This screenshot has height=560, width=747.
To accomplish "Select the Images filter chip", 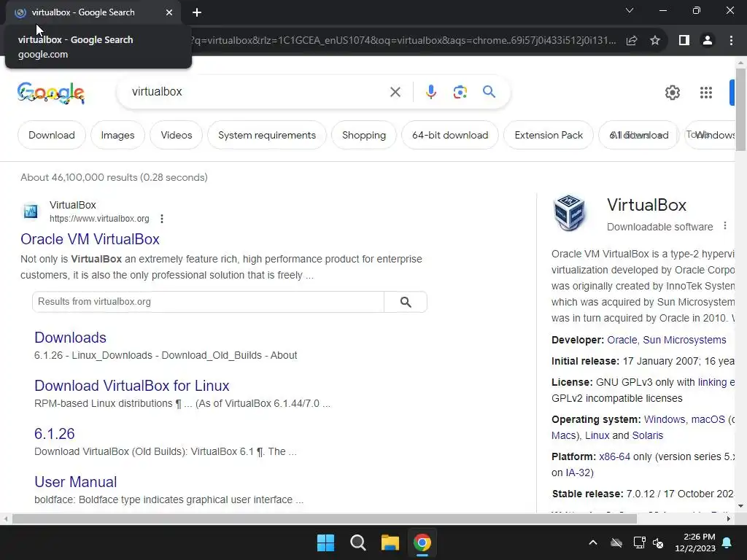I will 117,135.
